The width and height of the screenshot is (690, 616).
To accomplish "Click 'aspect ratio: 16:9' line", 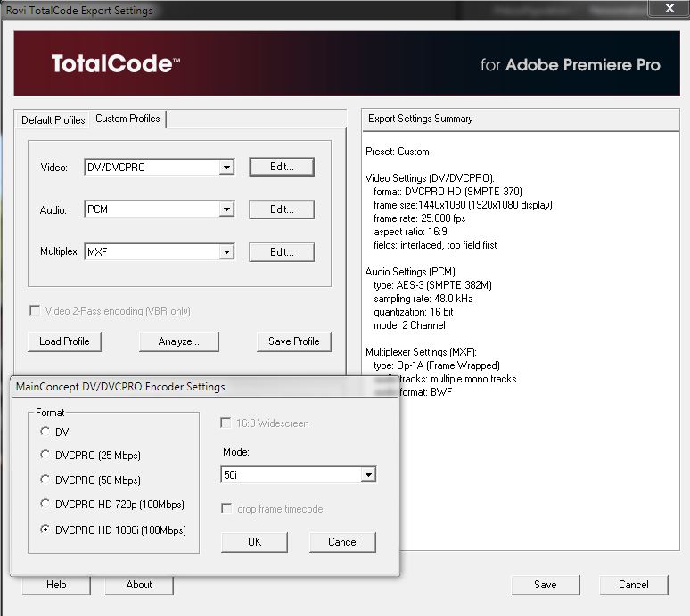I will (x=411, y=232).
